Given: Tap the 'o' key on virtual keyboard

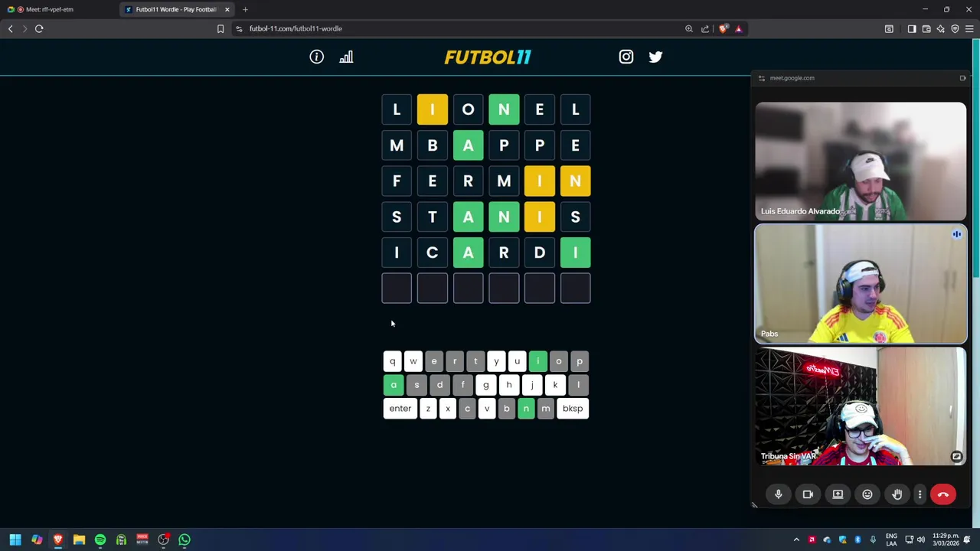Looking at the screenshot, I should point(558,361).
